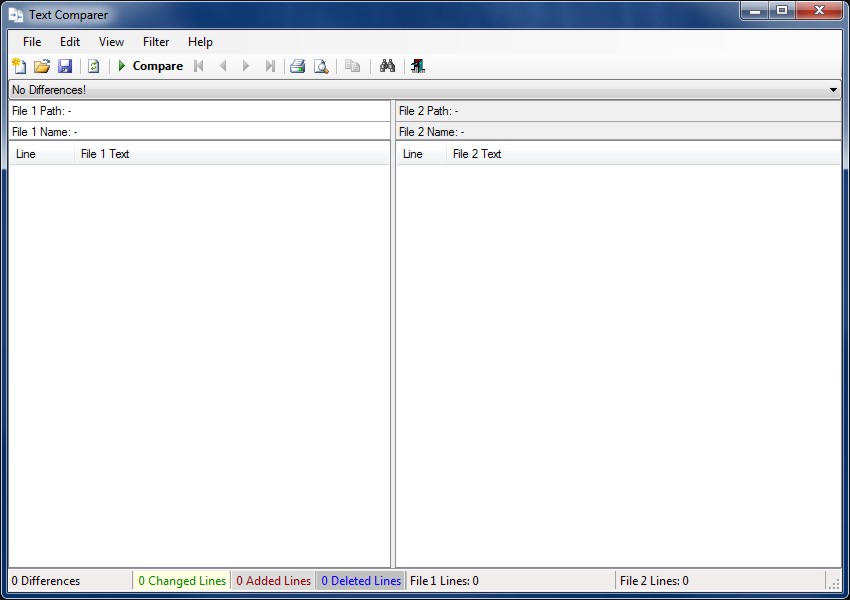
Task: Click the File 1 Text column header
Action: point(105,154)
